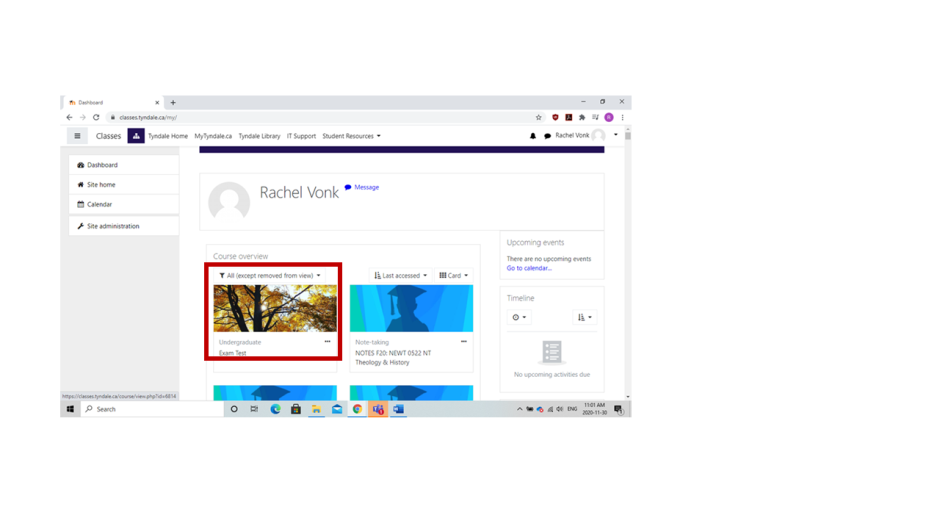Go back with the browser back arrow

coord(70,118)
